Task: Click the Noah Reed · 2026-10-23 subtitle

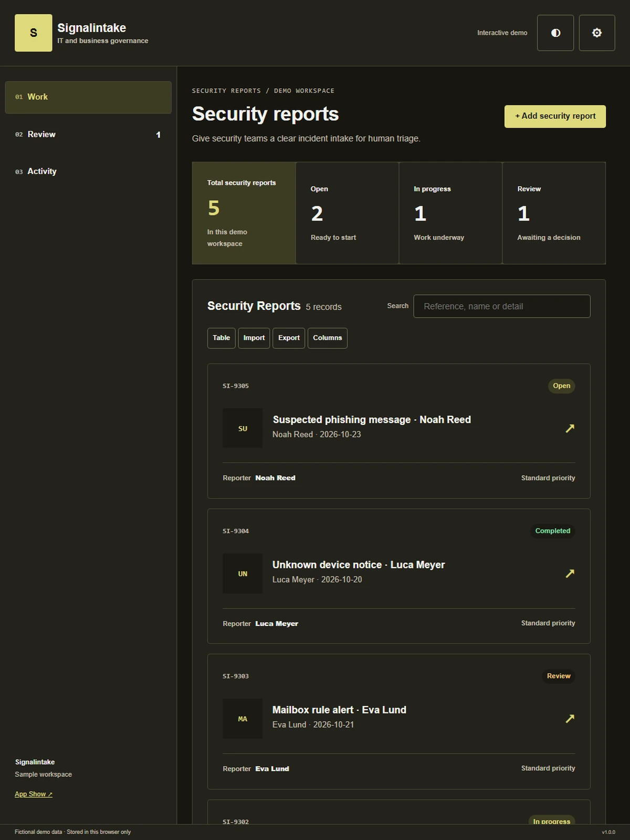Action: pyautogui.click(x=317, y=435)
